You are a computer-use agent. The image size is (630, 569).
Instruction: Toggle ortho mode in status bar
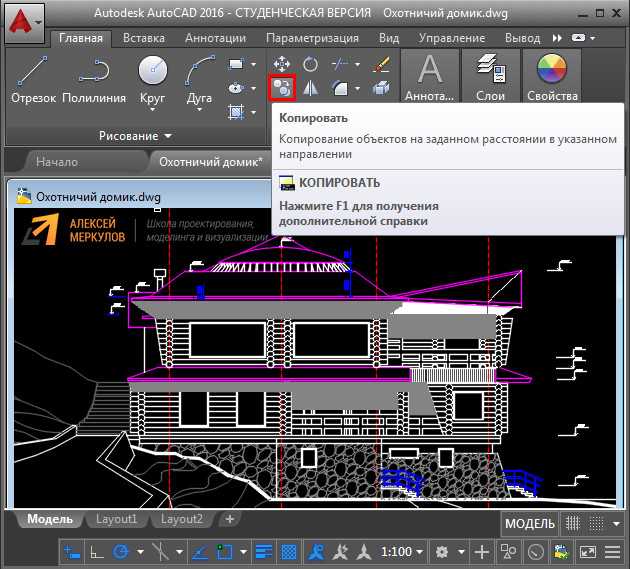97,552
